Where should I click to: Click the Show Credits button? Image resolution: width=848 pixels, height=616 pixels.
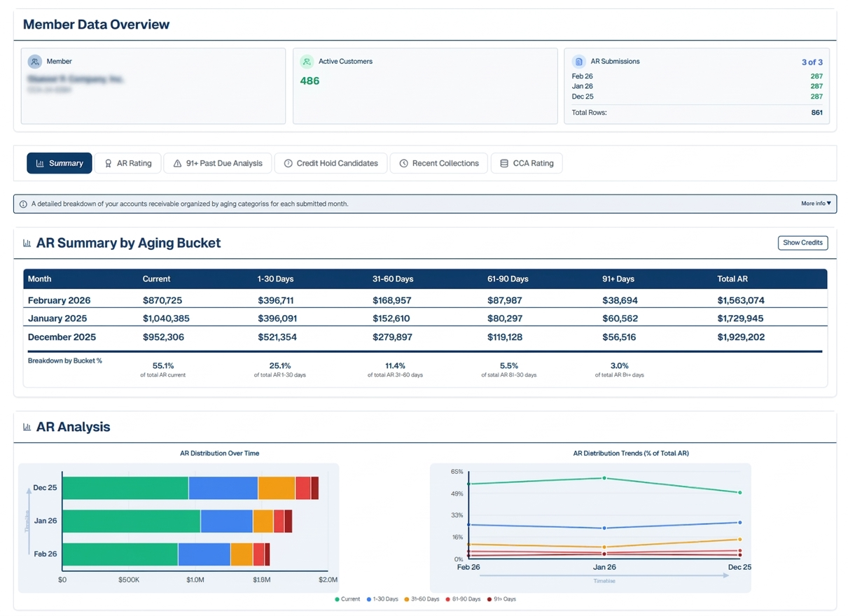tap(802, 243)
